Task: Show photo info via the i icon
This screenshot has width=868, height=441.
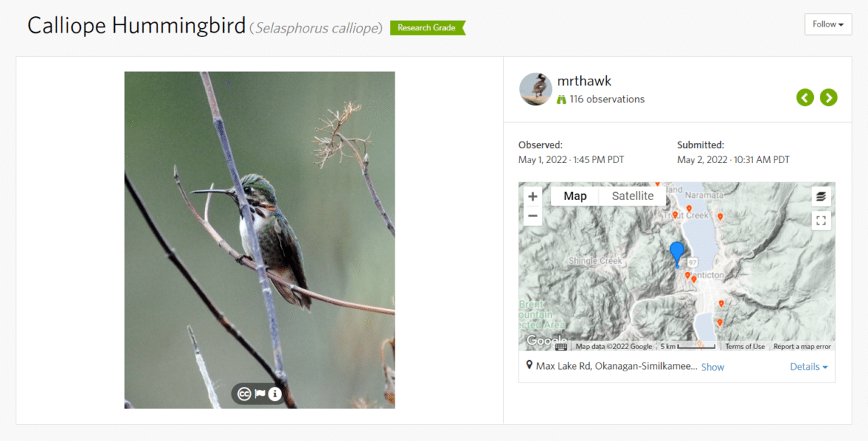Action: click(275, 394)
